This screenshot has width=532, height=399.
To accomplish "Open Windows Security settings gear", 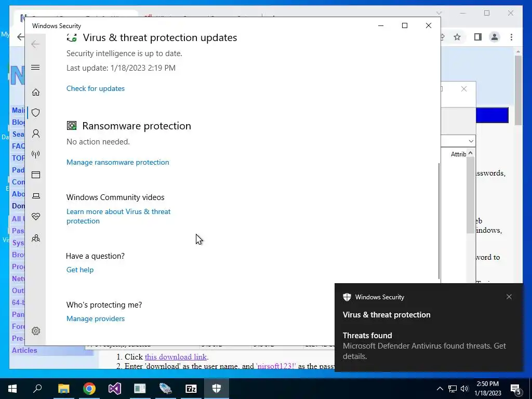I will (x=36, y=331).
